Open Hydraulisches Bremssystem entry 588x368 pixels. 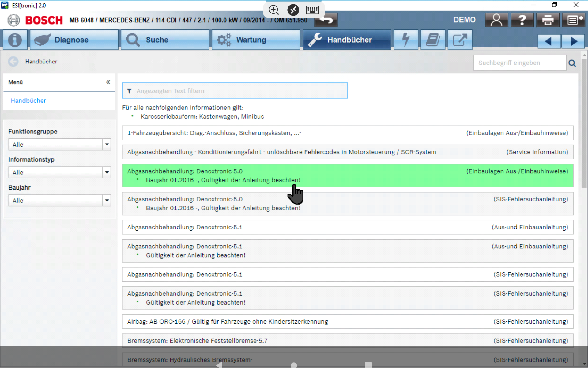click(348, 360)
